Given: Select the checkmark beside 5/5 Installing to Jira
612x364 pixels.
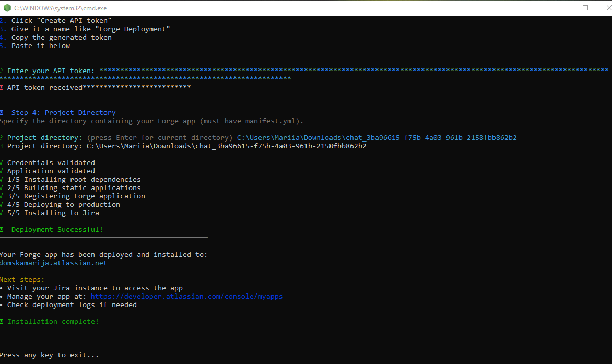Looking at the screenshot, I should coord(2,213).
